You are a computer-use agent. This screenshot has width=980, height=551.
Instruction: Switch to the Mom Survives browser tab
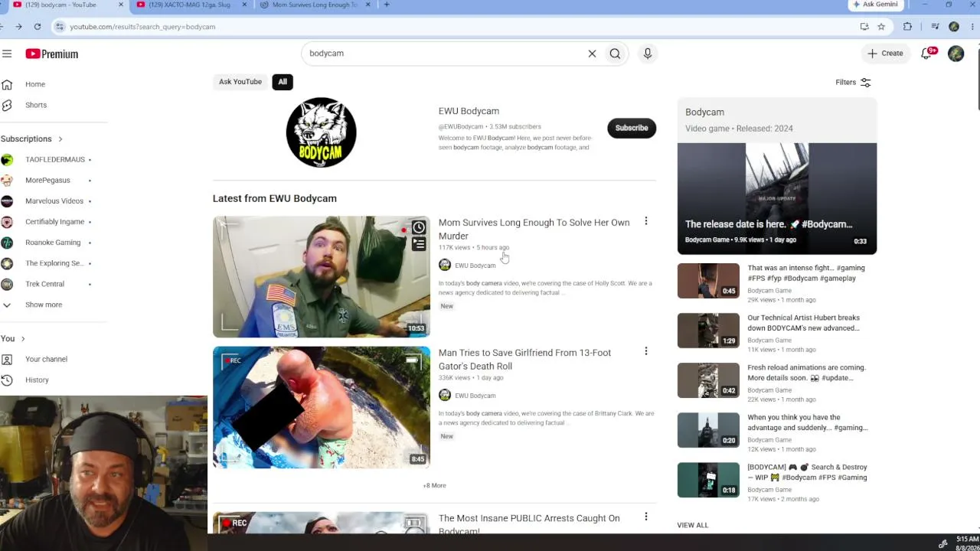[x=315, y=5]
